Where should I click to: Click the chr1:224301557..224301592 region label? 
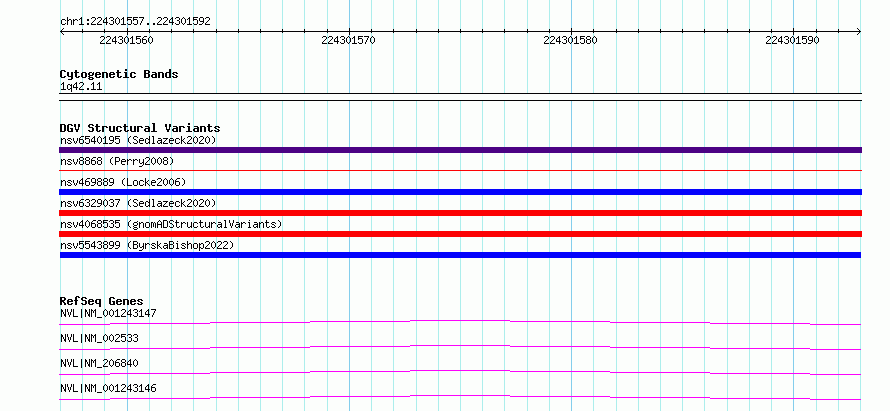pos(135,22)
